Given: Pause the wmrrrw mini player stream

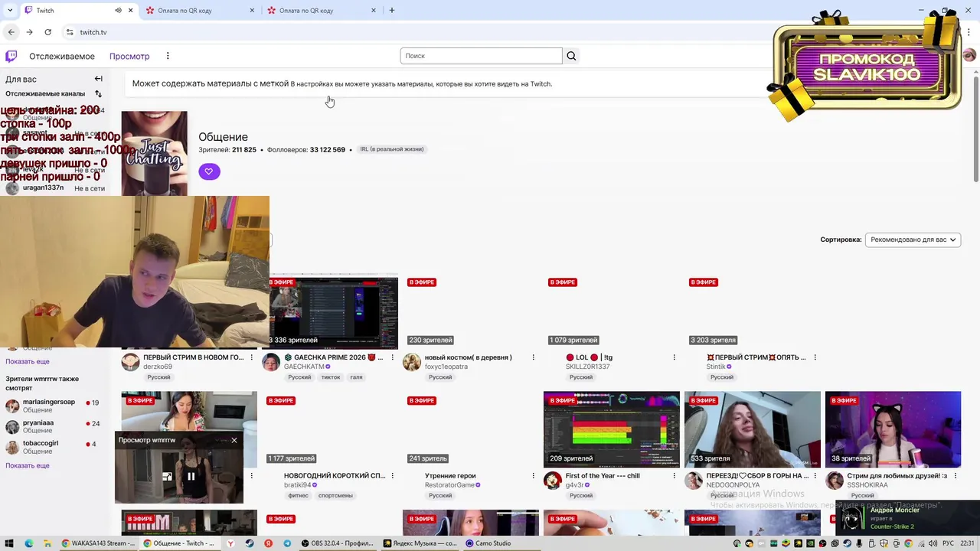Looking at the screenshot, I should pyautogui.click(x=191, y=476).
